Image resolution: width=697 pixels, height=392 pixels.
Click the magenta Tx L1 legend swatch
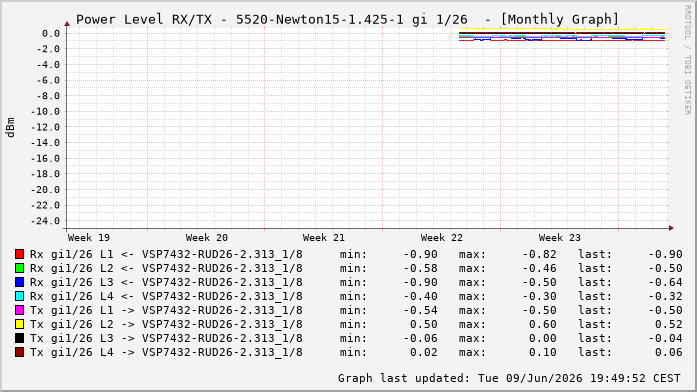pyautogui.click(x=19, y=310)
